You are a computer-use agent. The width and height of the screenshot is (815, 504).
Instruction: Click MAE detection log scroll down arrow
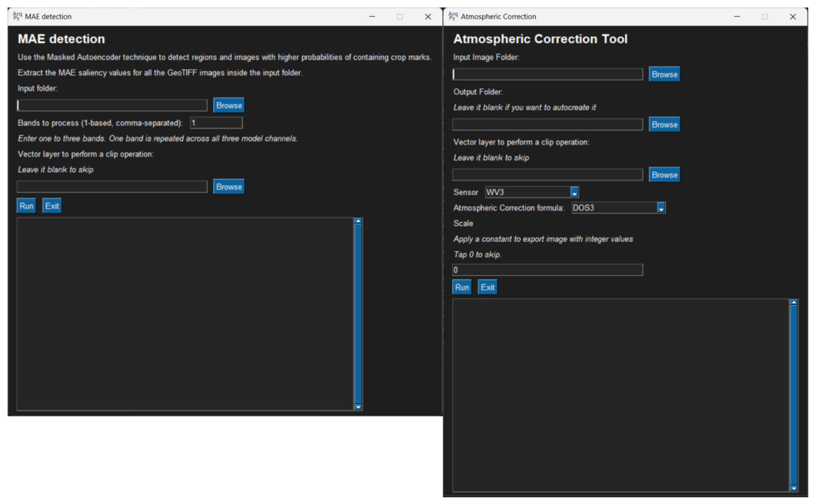click(358, 407)
